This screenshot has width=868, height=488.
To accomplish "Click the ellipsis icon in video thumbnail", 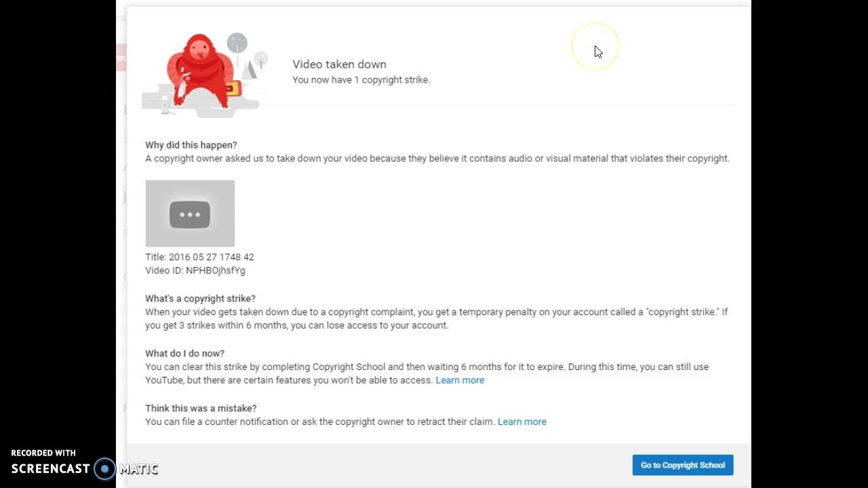I will click(x=190, y=214).
